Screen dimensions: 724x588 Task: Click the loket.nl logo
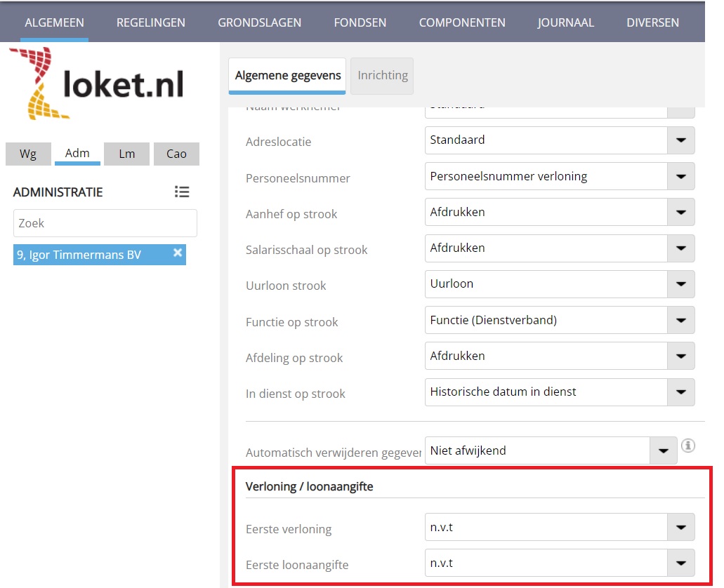96,84
